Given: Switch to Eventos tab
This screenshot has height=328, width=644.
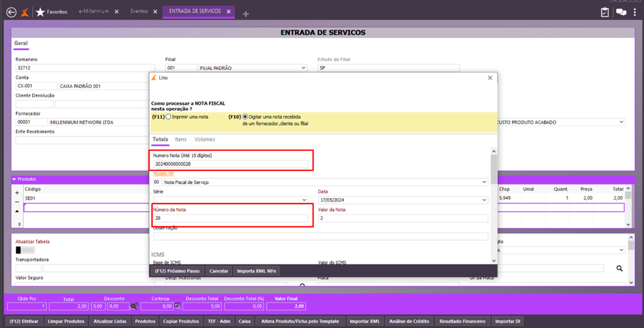Looking at the screenshot, I should pos(139,11).
